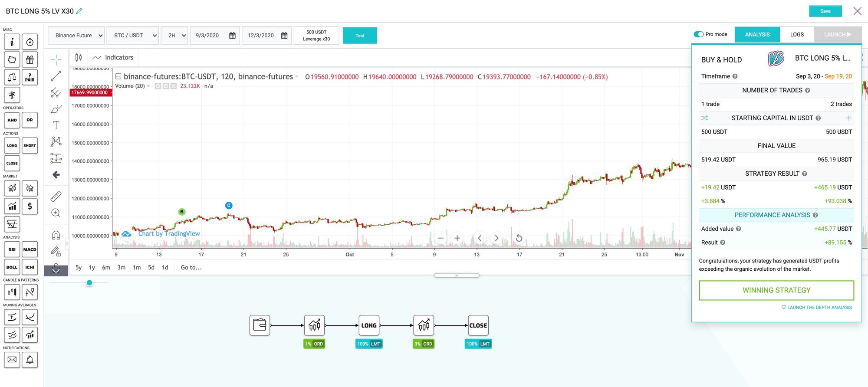Image resolution: width=868 pixels, height=387 pixels.
Task: Choose the gift box block
Action: coord(30,59)
